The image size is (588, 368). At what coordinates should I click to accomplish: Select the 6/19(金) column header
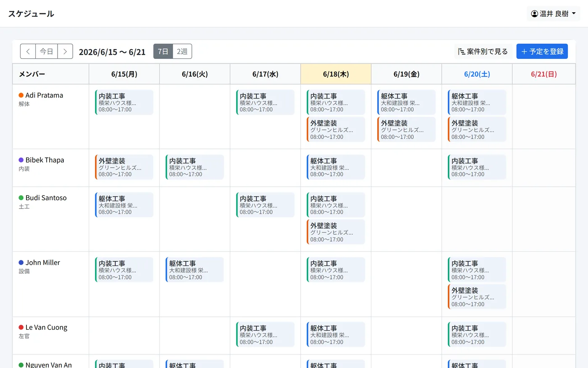(x=407, y=74)
